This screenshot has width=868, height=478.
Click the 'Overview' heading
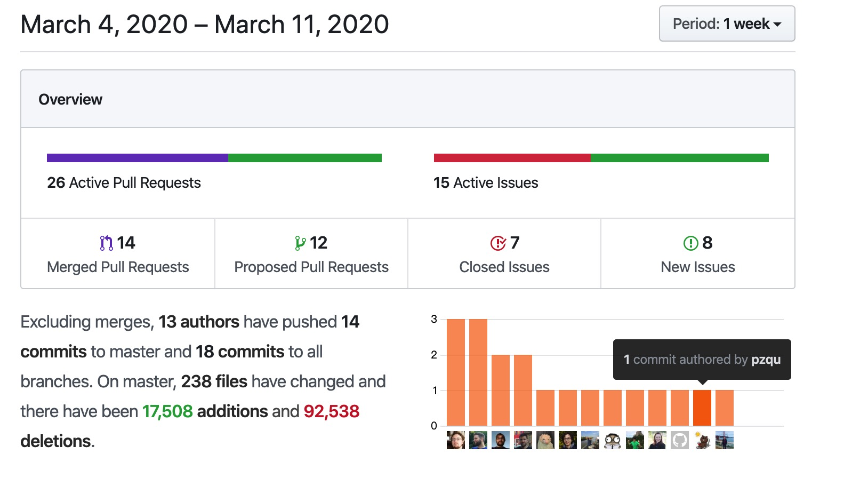70,99
